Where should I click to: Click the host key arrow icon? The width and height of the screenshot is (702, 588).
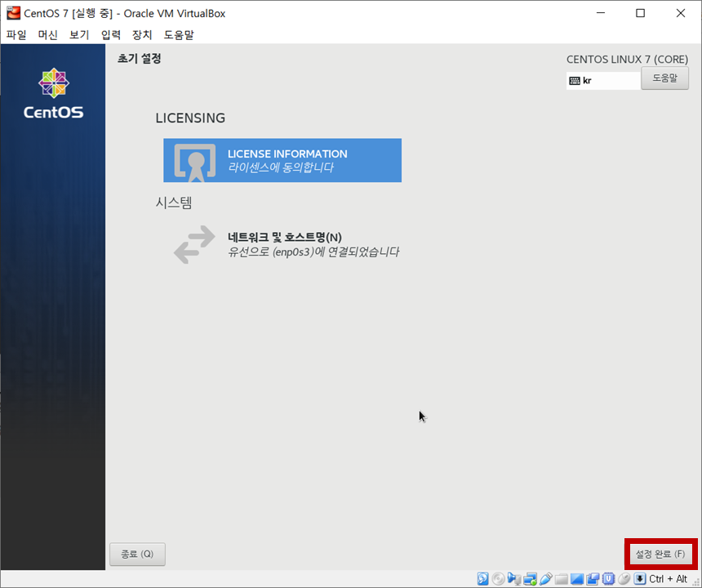640,578
